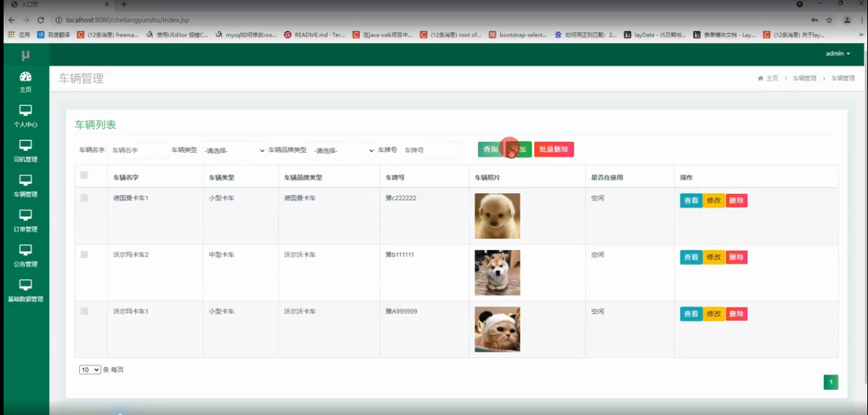The width and height of the screenshot is (868, 415).
Task: Open the mysql如何修改roo bookmark
Action: coord(245,34)
